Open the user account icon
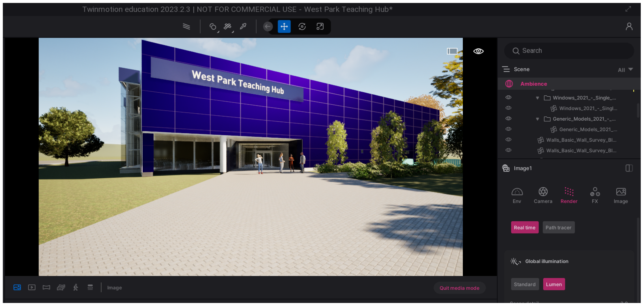 629,27
